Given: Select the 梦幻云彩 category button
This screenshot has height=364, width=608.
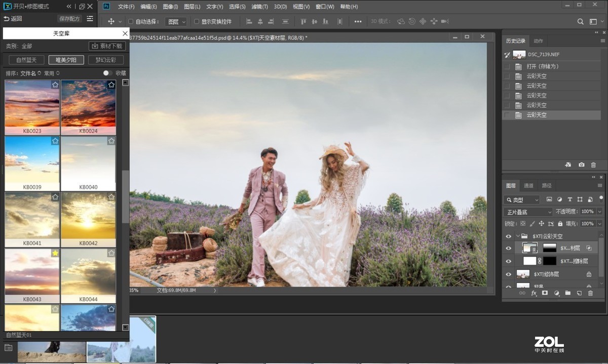Looking at the screenshot, I should point(106,60).
